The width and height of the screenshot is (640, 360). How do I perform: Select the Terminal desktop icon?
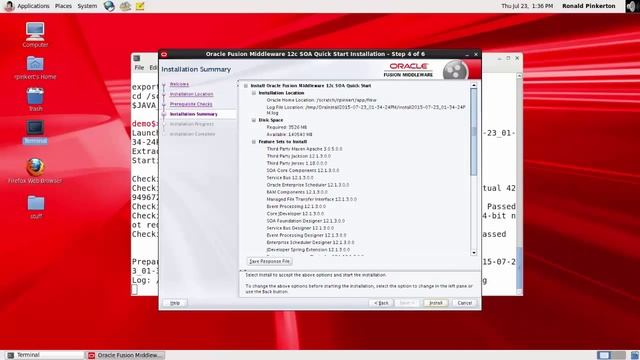click(35, 131)
